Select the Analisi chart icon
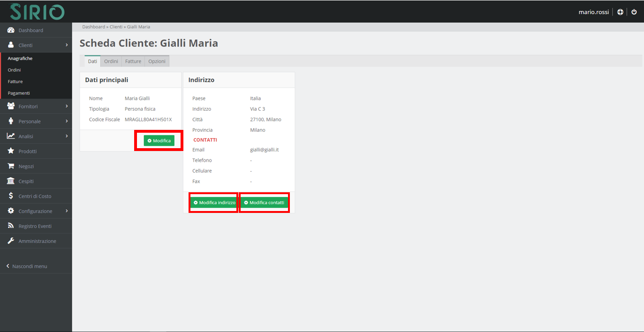This screenshot has width=644, height=332. (x=10, y=136)
